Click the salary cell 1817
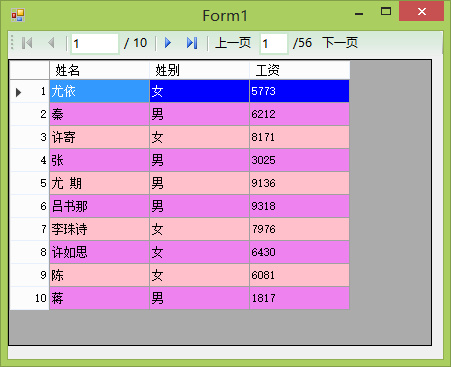The height and width of the screenshot is (367, 451). coord(299,298)
